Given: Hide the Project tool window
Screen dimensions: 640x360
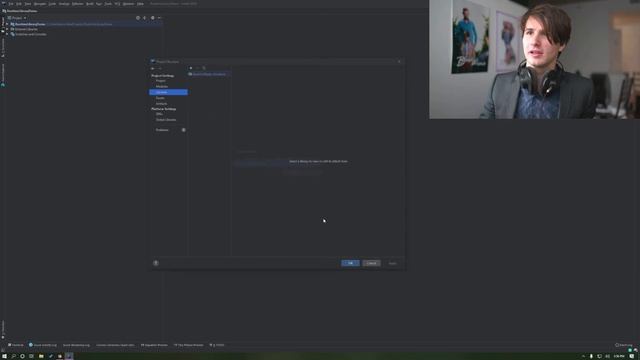Looking at the screenshot, I should (x=159, y=18).
